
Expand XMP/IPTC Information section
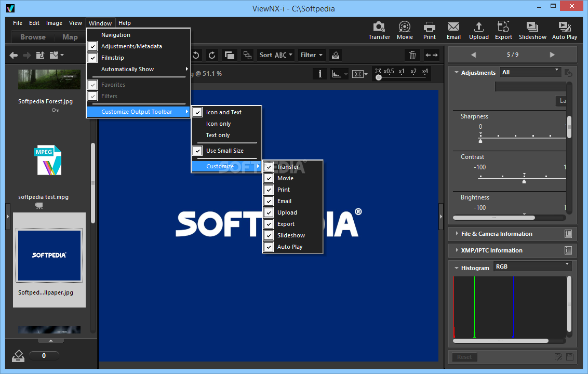point(457,250)
